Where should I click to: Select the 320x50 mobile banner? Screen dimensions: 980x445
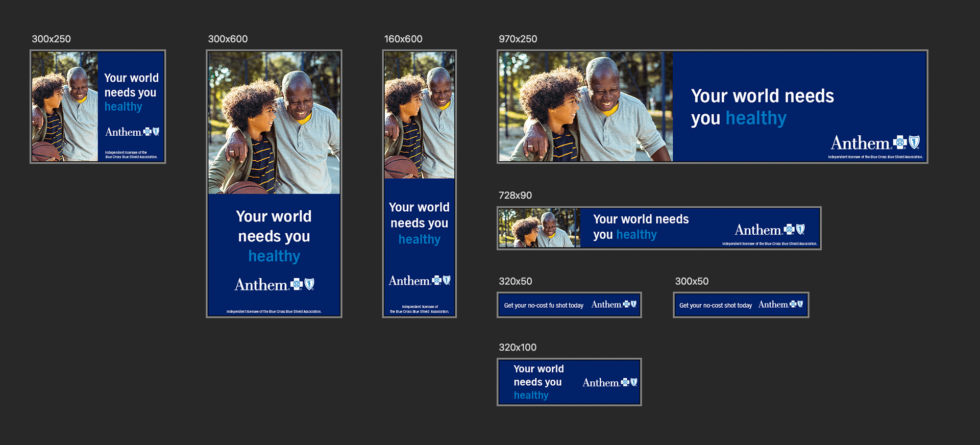pyautogui.click(x=569, y=305)
